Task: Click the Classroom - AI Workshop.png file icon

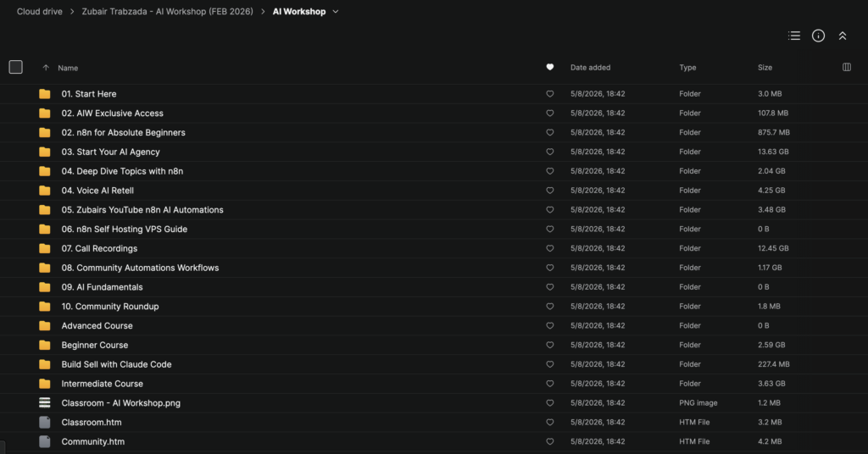Action: (x=45, y=402)
